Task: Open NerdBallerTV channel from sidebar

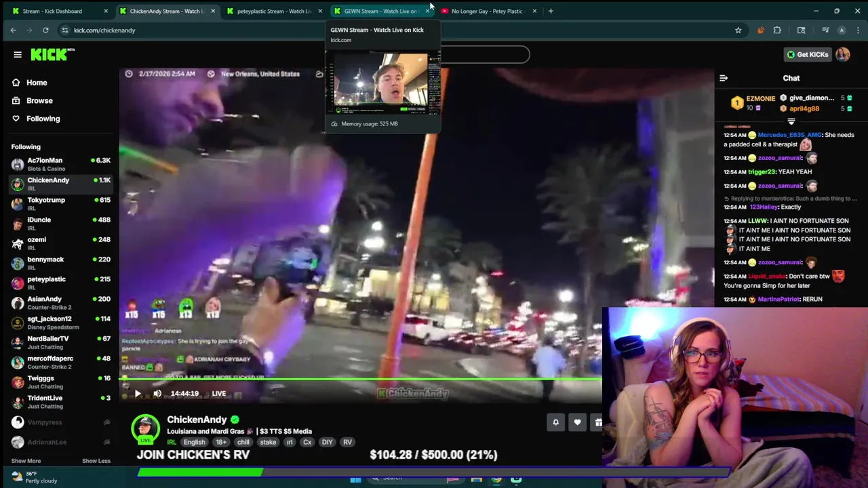Action: pos(60,342)
